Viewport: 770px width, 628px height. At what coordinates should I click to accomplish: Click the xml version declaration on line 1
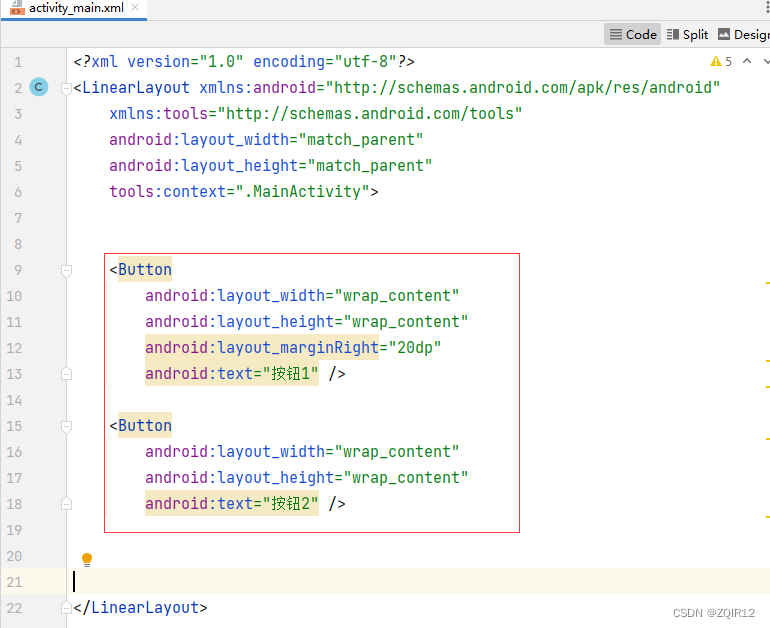click(x=244, y=61)
